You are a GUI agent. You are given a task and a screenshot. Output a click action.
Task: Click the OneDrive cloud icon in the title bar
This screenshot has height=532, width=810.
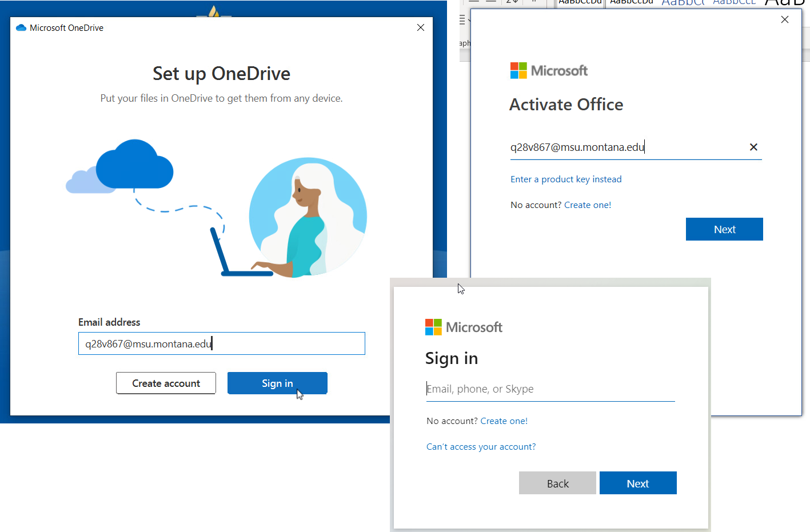(x=21, y=27)
